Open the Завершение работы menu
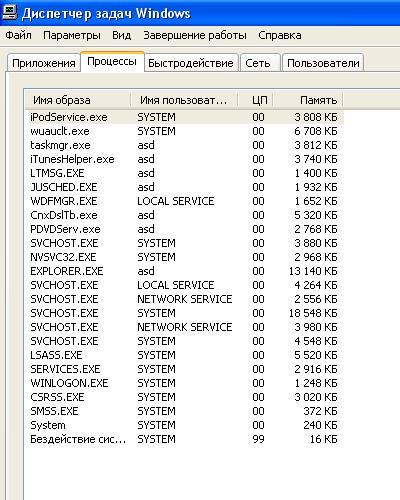 195,35
